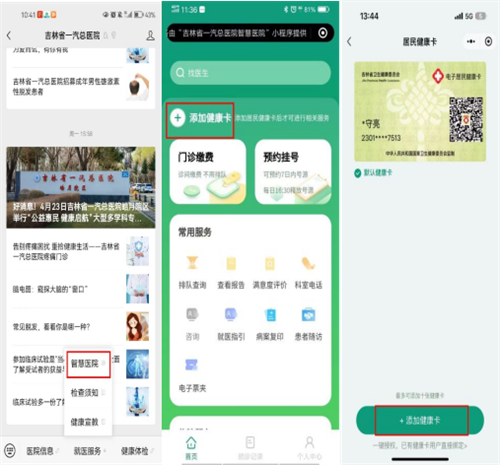This screenshot has width=500, height=465.
Task: Open the 查看报告 report icon
Action: pyautogui.click(x=231, y=263)
